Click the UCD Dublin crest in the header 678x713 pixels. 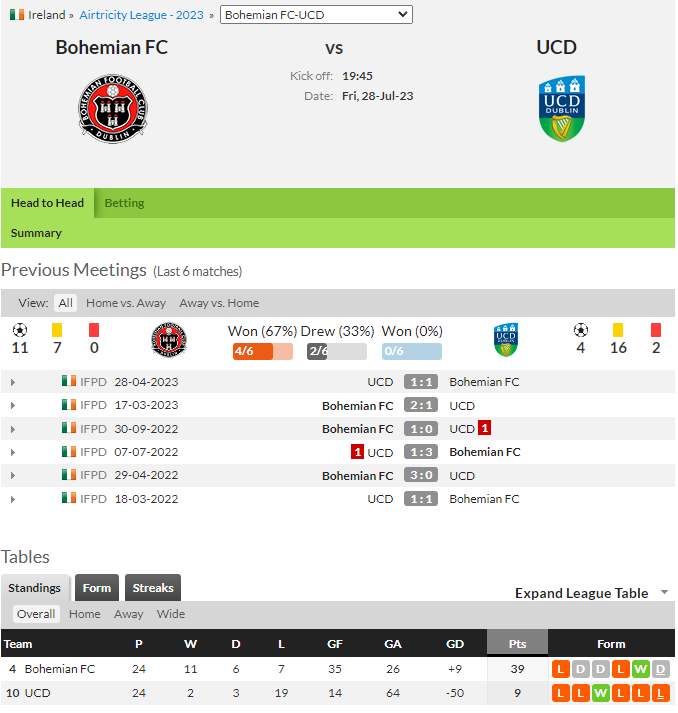click(562, 108)
